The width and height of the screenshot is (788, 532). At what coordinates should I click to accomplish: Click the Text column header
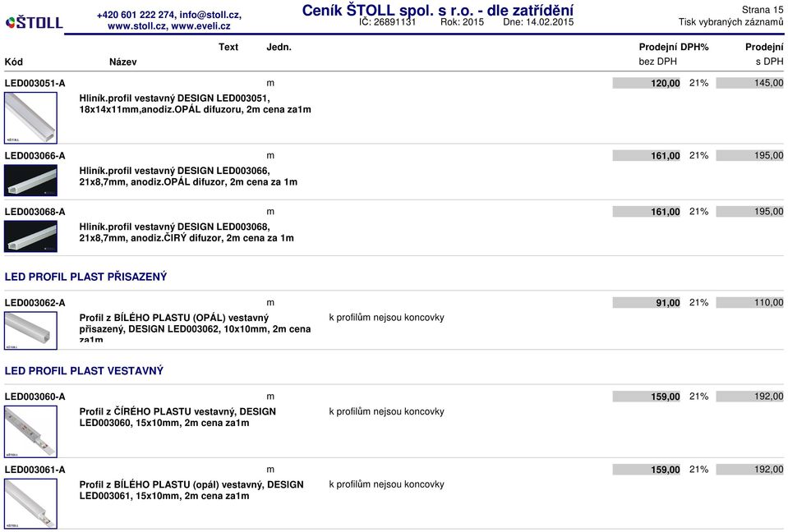(x=228, y=47)
